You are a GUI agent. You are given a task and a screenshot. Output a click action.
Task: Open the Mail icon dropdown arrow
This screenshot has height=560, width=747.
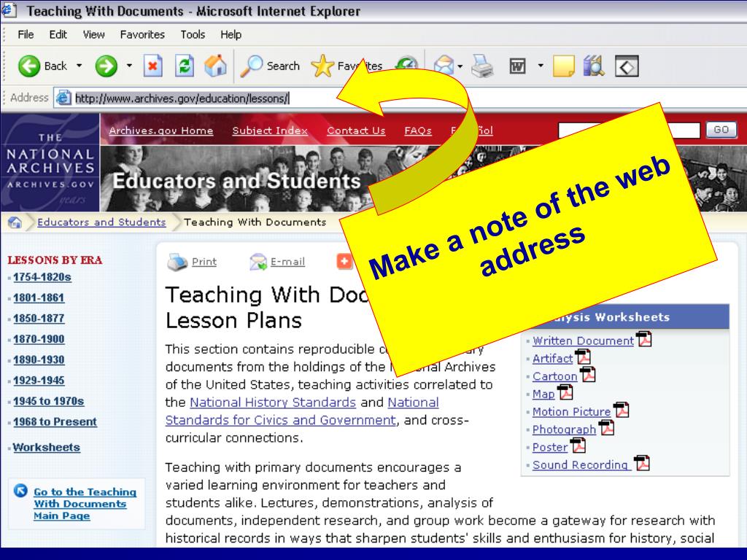pos(460,66)
